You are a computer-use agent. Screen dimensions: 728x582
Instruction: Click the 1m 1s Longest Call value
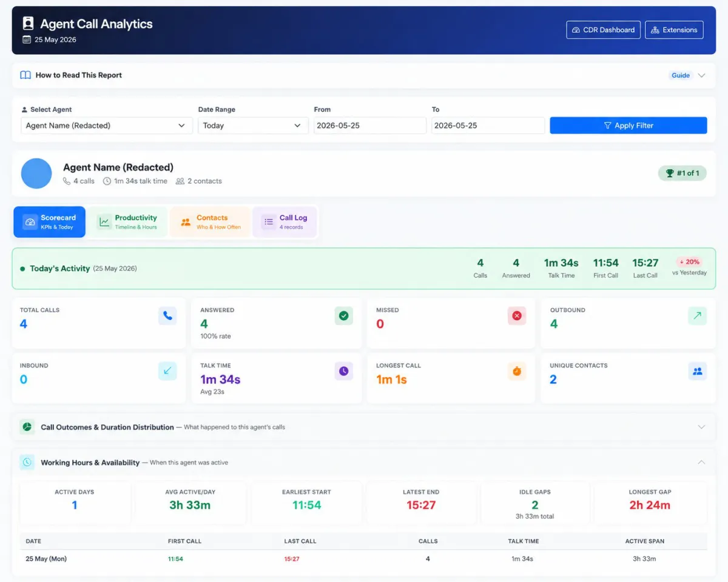click(x=391, y=380)
